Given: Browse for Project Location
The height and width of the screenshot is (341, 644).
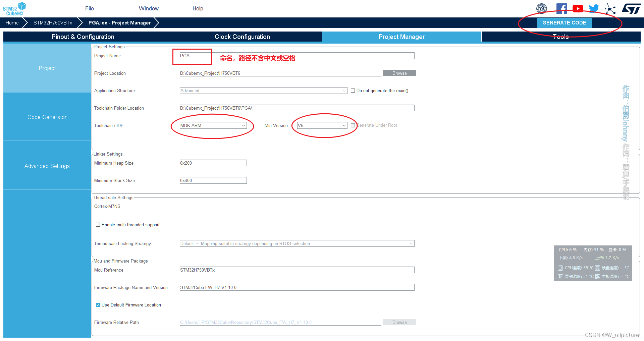Looking at the screenshot, I should tap(399, 73).
